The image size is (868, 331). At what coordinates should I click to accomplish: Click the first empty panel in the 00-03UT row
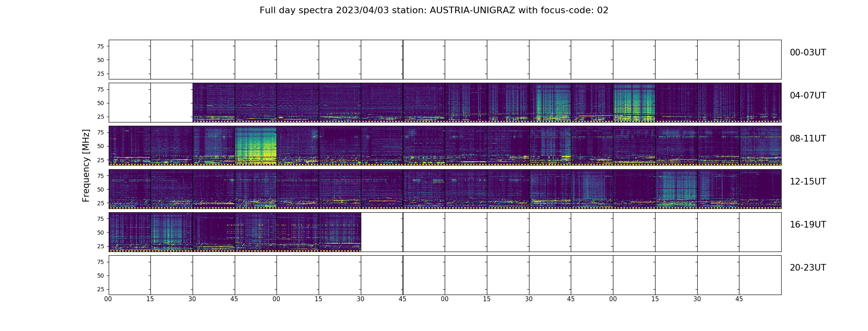pos(129,60)
